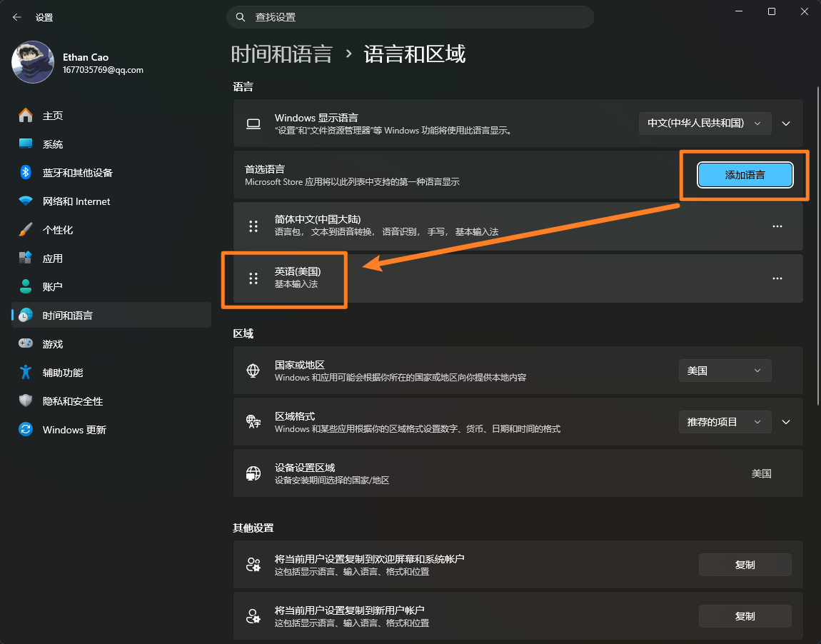821x644 pixels.
Task: Click the 应用 apps icon
Action: (26, 258)
